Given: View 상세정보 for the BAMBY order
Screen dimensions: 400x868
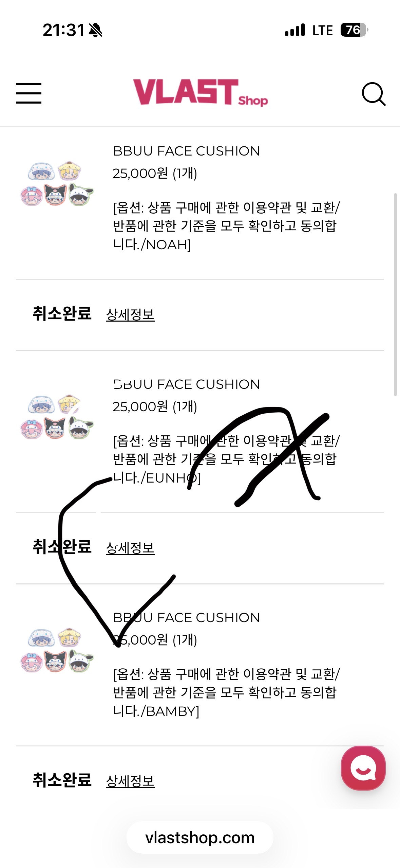Looking at the screenshot, I should 130,781.
